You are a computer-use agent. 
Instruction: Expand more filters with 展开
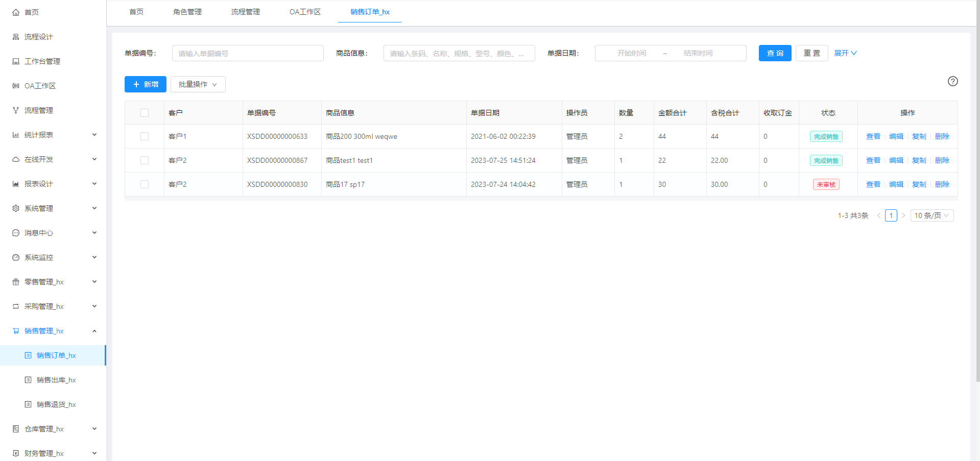(846, 53)
